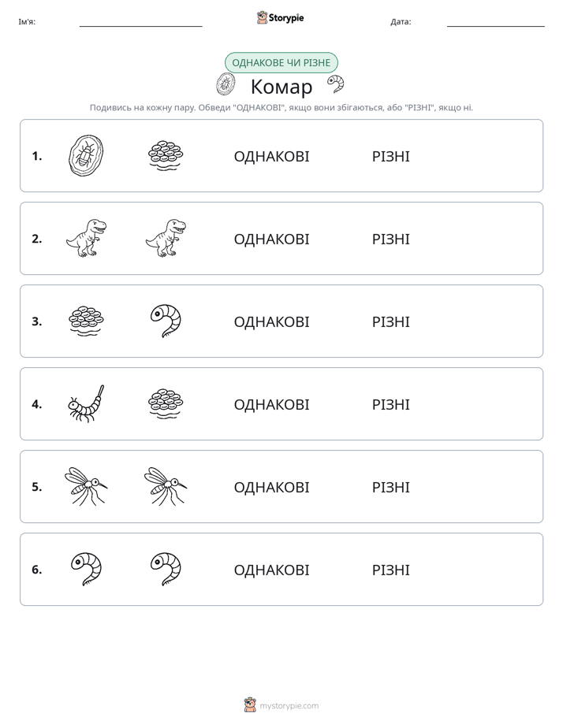Open the mystorypie.com footer link
563x728 pixels.
tap(281, 705)
